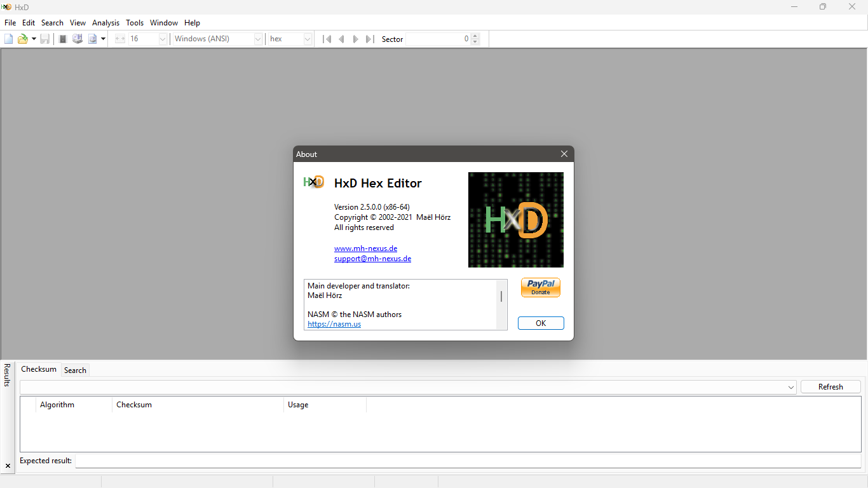Go to the first sector arrow icon
The image size is (868, 488).
tap(327, 39)
